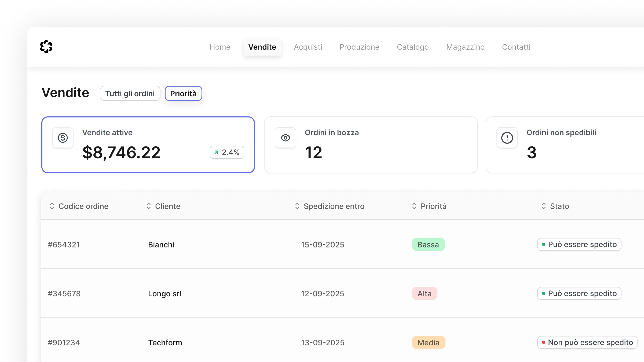Go to the Acquisti tab
This screenshot has width=644, height=362.
click(308, 47)
